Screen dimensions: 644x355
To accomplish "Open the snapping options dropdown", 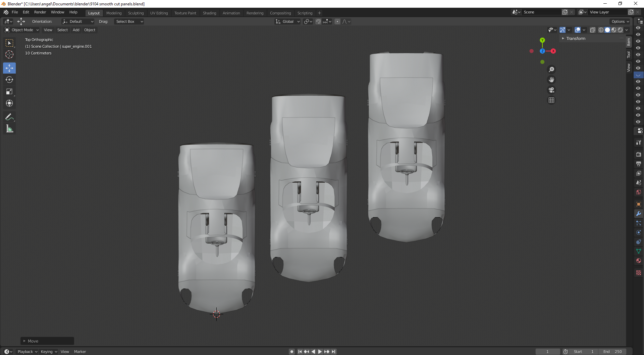I will (x=327, y=21).
